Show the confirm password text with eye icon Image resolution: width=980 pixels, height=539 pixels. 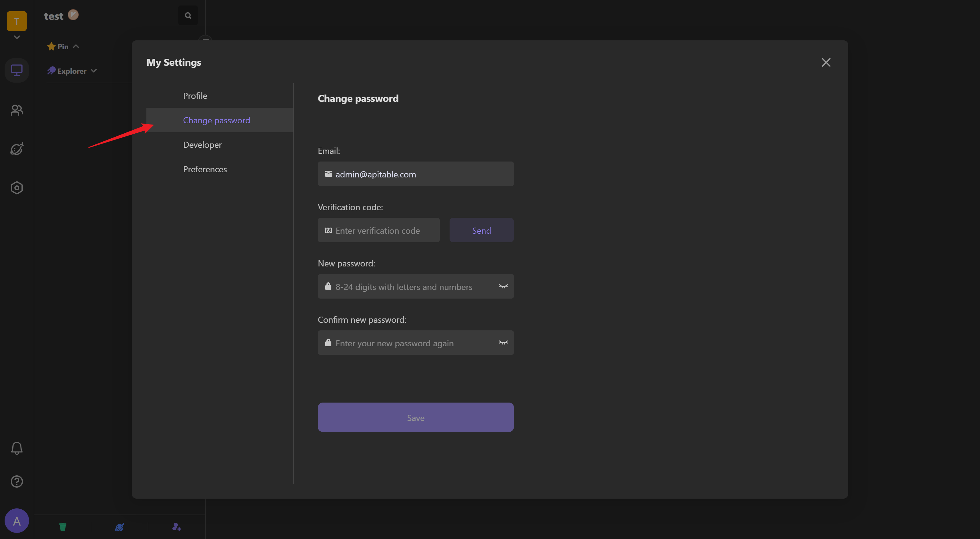point(503,343)
